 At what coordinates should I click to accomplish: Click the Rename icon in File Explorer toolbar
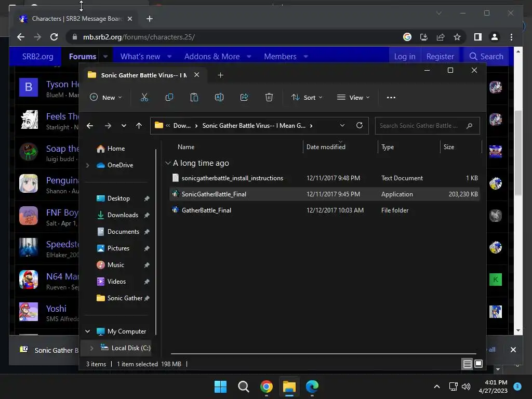219,97
